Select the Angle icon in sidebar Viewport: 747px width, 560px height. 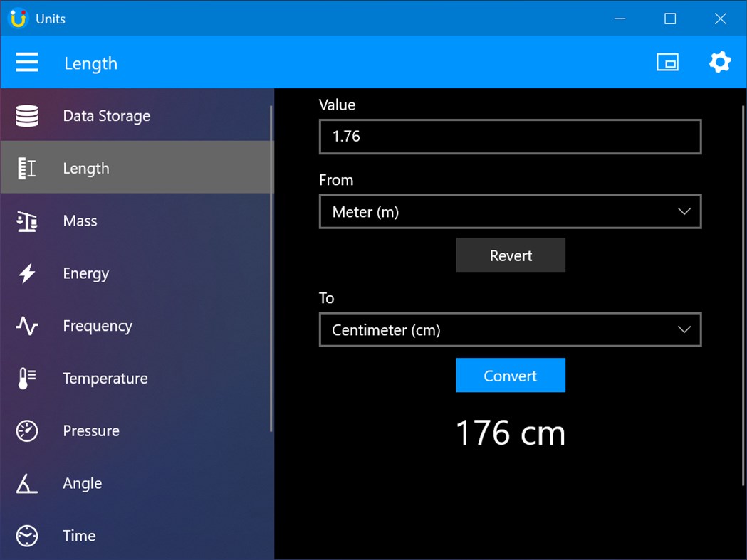pyautogui.click(x=26, y=483)
